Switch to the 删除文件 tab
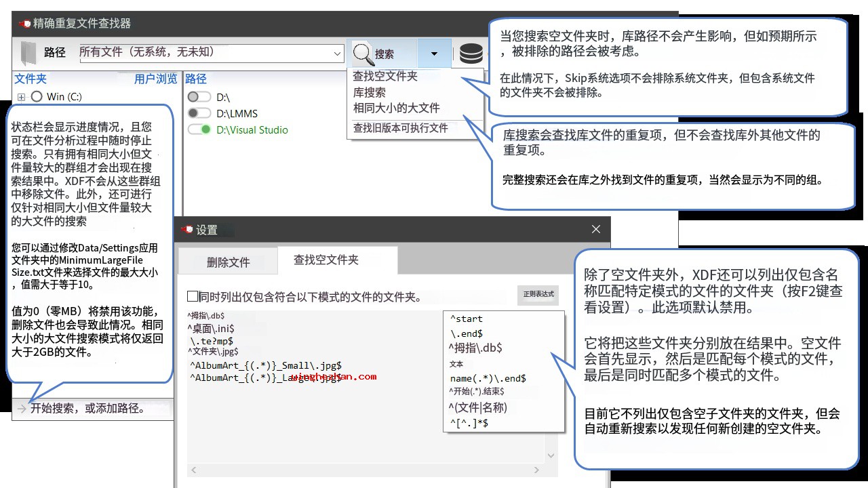Viewport: 868px width, 488px height. coord(228,262)
